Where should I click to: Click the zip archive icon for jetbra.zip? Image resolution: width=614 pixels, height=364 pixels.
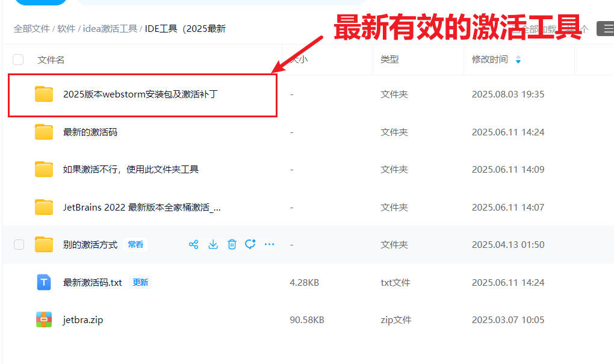(44, 319)
